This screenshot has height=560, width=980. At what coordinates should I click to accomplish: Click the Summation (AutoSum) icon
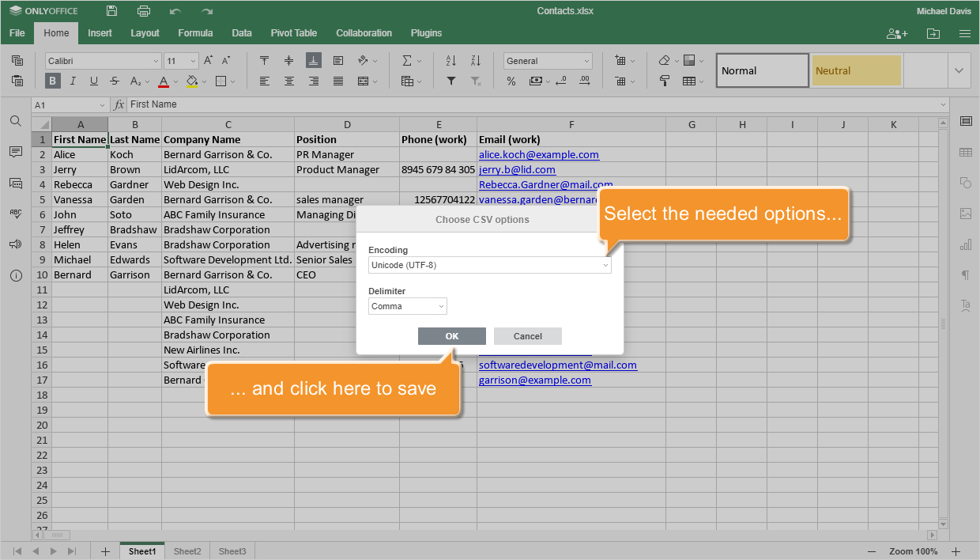pos(408,60)
